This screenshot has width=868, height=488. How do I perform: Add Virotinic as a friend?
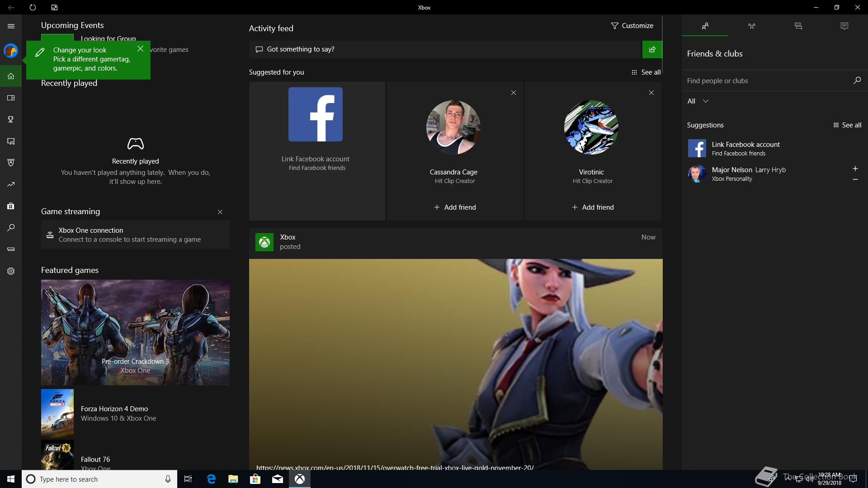pyautogui.click(x=593, y=207)
